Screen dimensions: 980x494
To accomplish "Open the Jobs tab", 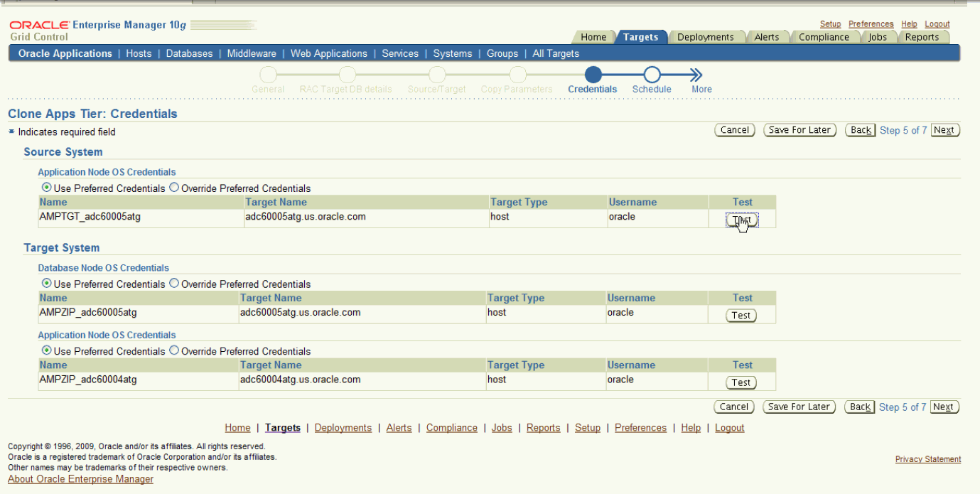I will [878, 37].
